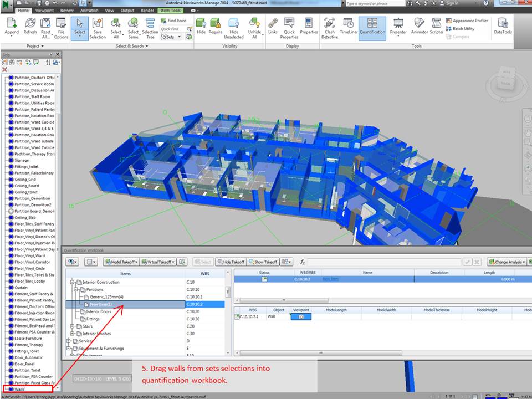Click the viewpoint camera icon in takeoff row

click(301, 316)
